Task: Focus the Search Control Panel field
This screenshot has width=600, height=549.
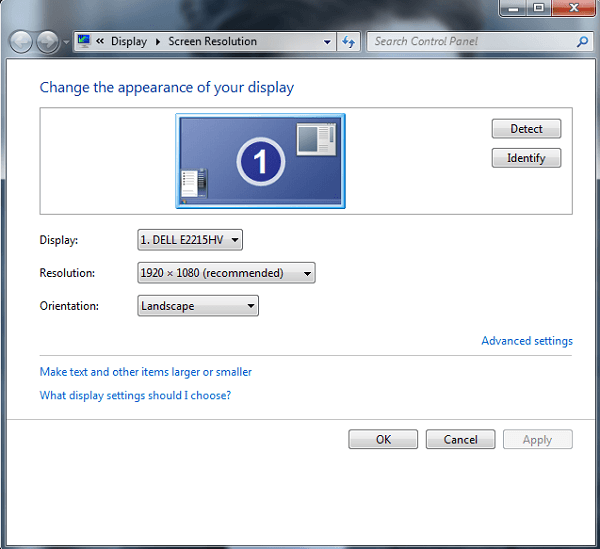Action: click(x=470, y=42)
